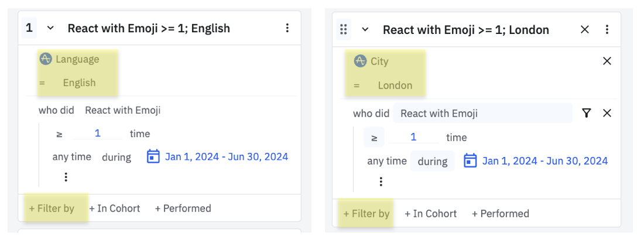This screenshot has width=644, height=239.
Task: Click the any time text in the English cohort
Action: point(72,157)
